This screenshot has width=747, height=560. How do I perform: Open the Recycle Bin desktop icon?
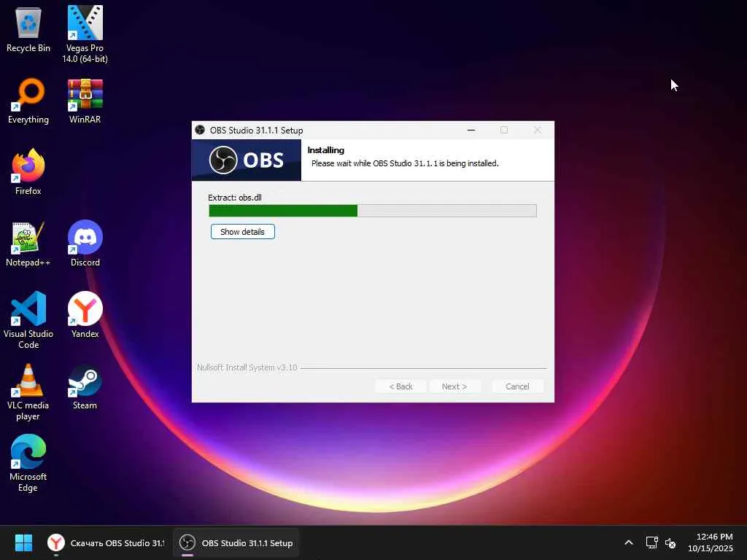coord(28,29)
